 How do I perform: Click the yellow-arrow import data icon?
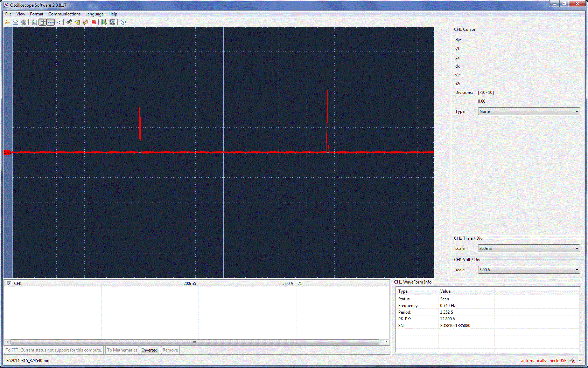point(77,22)
